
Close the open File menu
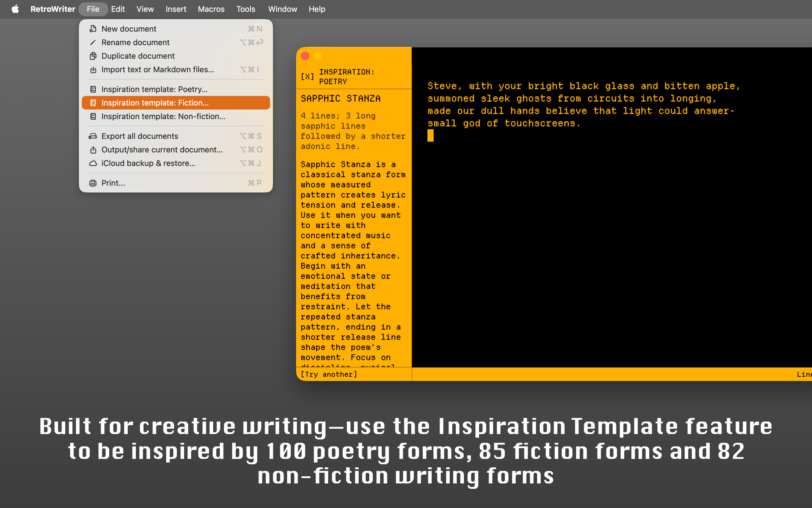point(93,9)
